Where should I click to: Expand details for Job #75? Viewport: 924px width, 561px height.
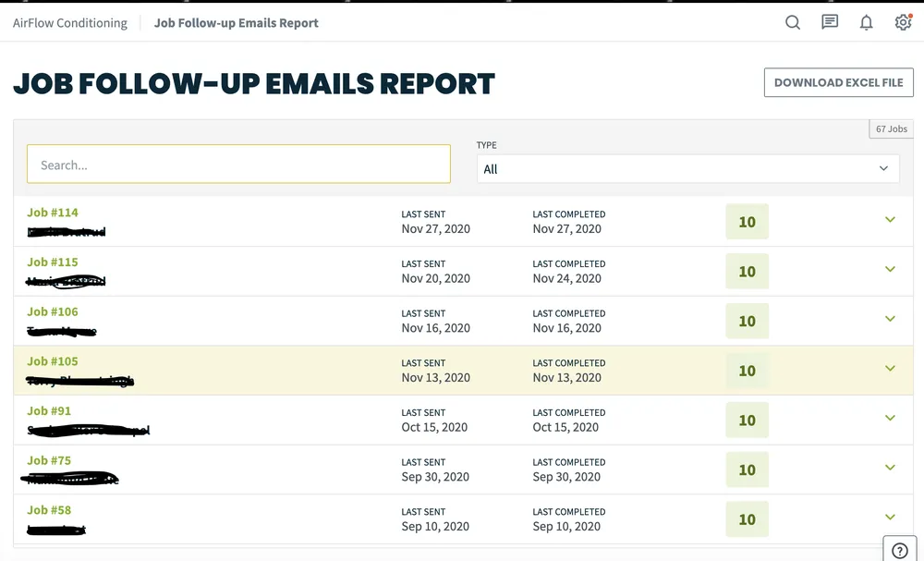pyautogui.click(x=890, y=468)
